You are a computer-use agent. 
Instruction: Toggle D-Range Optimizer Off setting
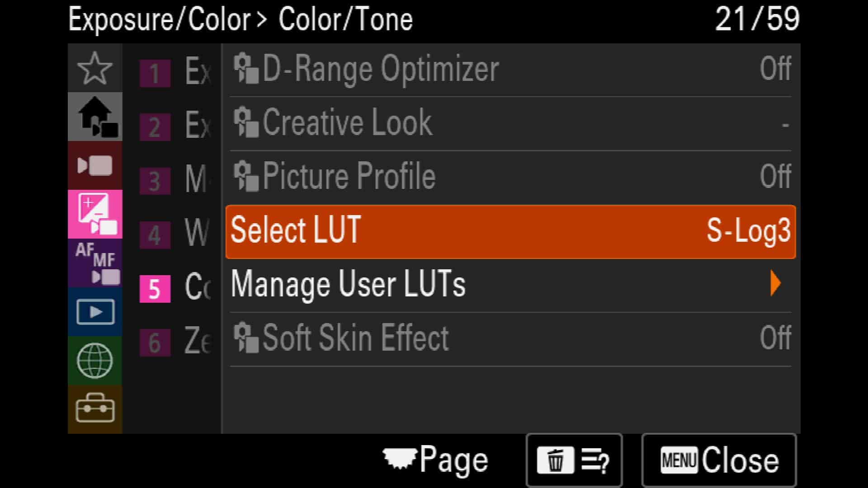pyautogui.click(x=511, y=70)
